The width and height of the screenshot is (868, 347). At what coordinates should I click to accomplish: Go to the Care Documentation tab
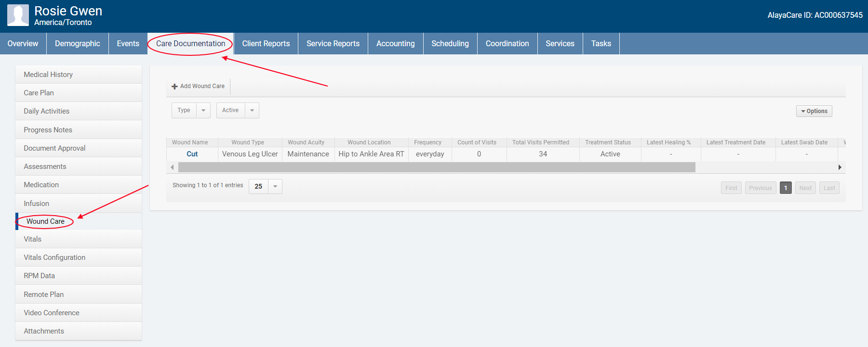pyautogui.click(x=190, y=44)
